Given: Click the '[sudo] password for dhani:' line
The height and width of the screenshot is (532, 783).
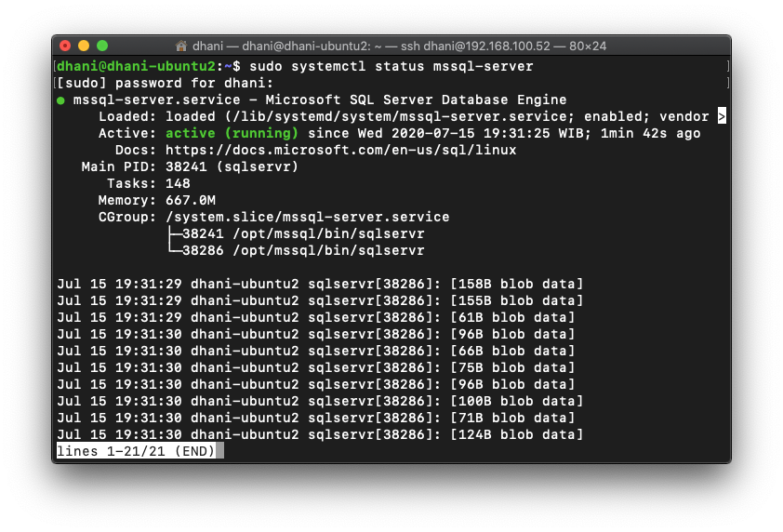Looking at the screenshot, I should coord(166,83).
